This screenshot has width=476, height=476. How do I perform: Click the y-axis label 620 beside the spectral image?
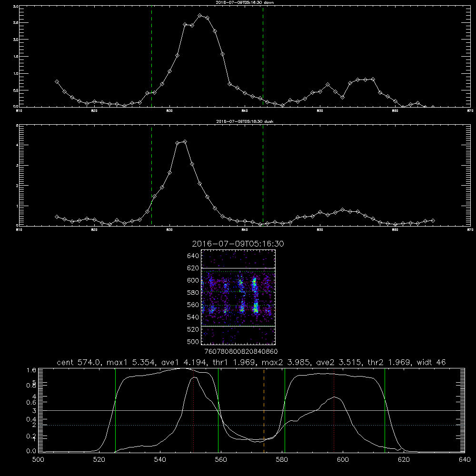click(x=193, y=268)
